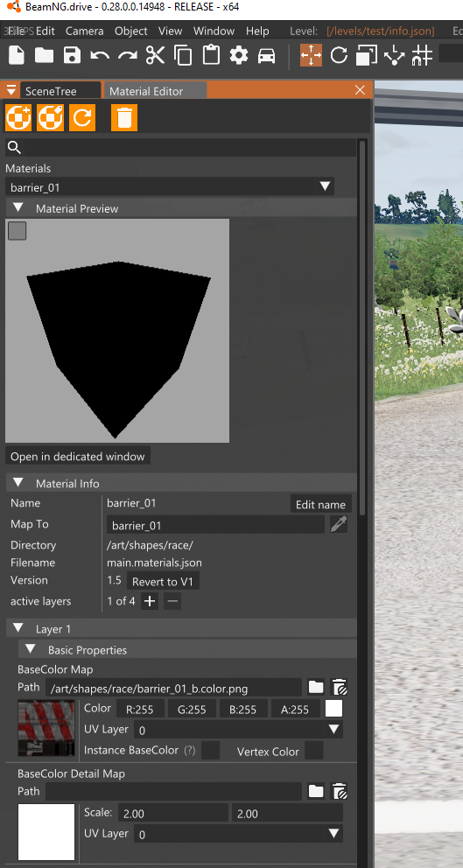Open the Window menu
The width and height of the screenshot is (463, 868).
(214, 31)
